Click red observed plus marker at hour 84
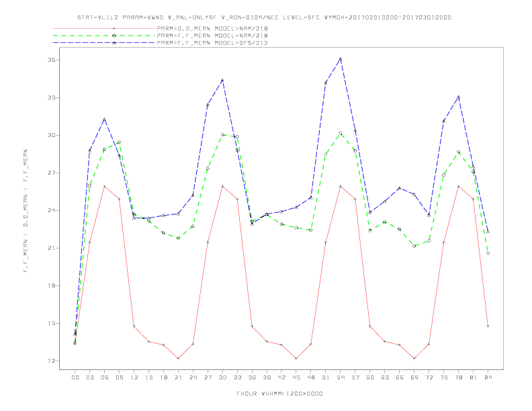Screen dimensions: 532x411 [x=488, y=326]
